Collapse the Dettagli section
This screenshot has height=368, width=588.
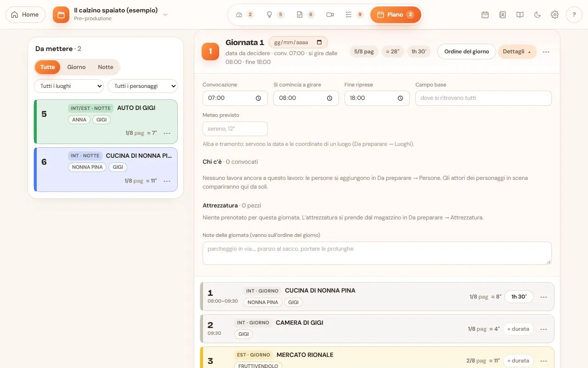(x=517, y=52)
